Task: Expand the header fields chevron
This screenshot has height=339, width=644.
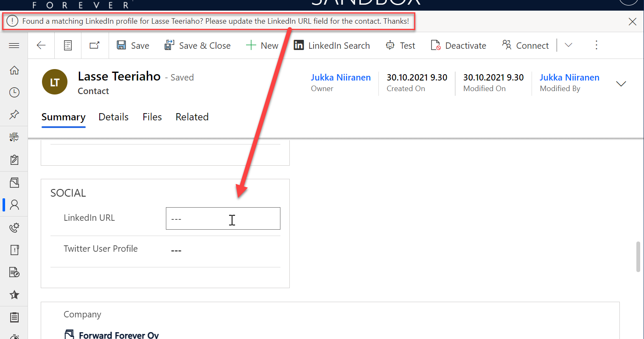Action: [x=621, y=84]
